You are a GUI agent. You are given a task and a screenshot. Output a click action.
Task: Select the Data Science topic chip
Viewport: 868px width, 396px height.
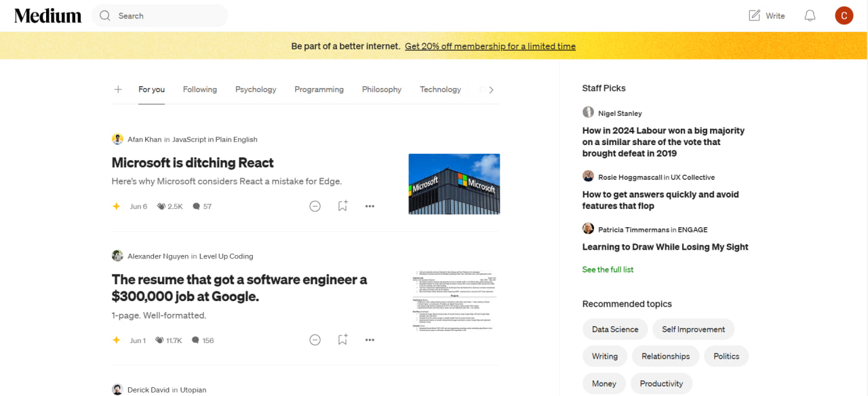tap(615, 330)
